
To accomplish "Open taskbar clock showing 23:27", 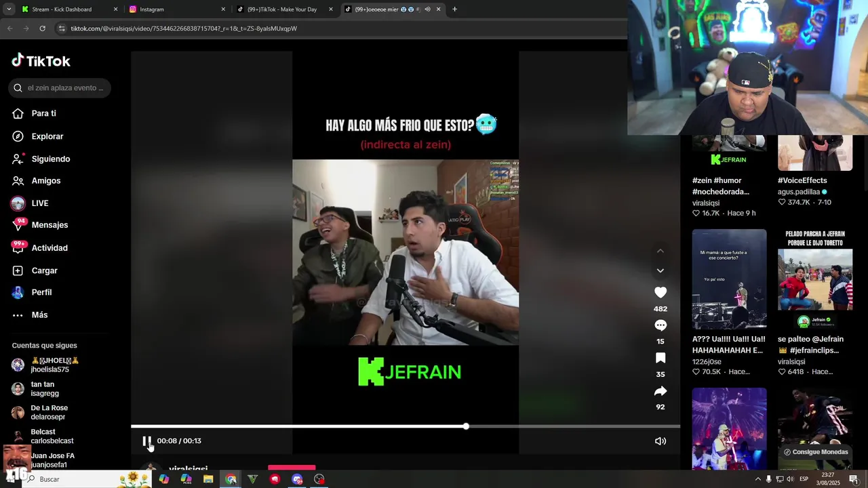I will [x=828, y=479].
